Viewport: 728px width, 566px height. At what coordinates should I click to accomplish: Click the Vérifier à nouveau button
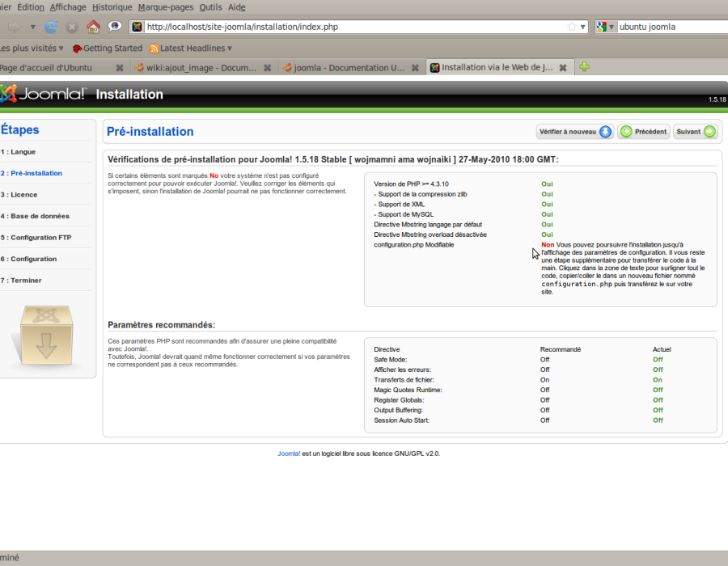pyautogui.click(x=575, y=132)
